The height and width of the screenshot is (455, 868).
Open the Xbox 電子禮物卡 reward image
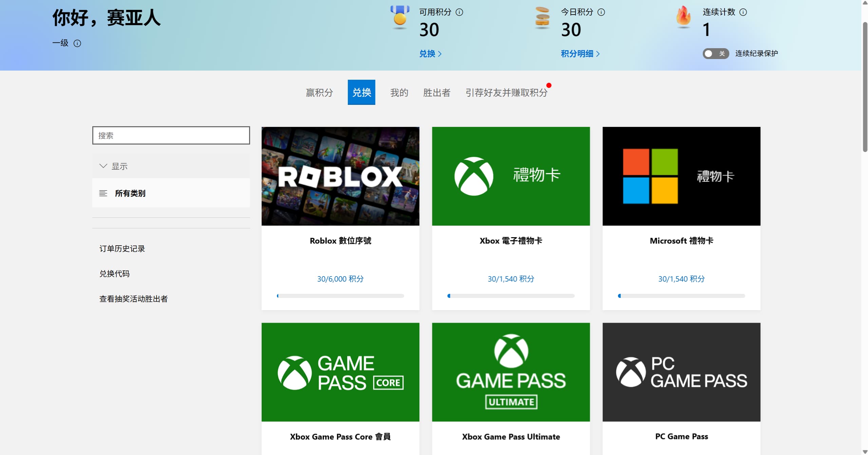pos(511,176)
